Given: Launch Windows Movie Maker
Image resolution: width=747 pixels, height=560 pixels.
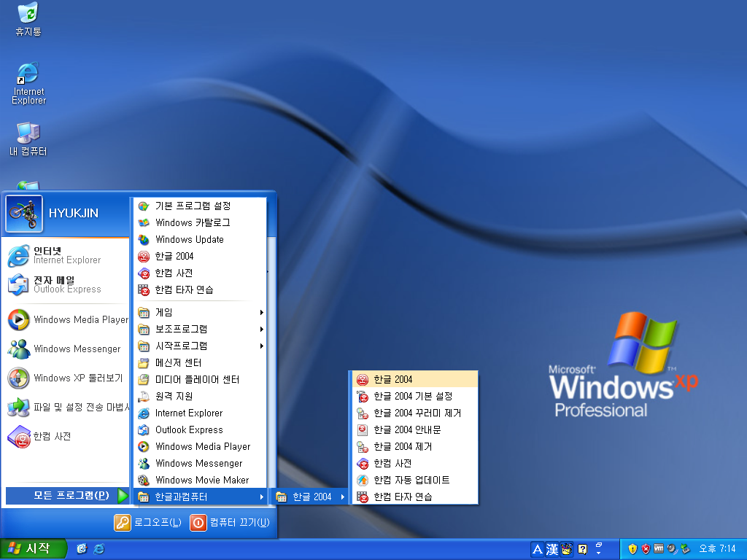Looking at the screenshot, I should 200,480.
